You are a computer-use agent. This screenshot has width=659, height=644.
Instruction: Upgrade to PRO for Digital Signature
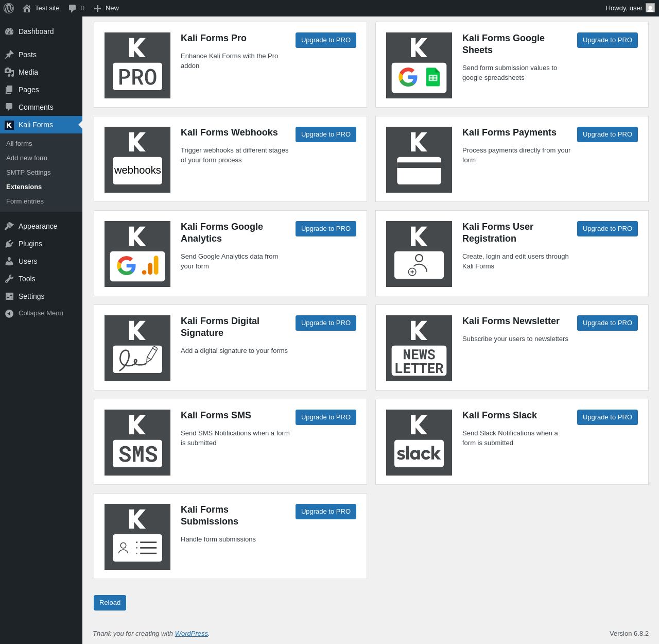(x=326, y=323)
